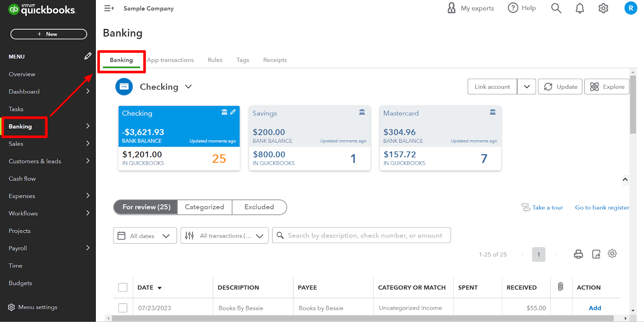Edit Checking card with pencil icon

(x=233, y=112)
